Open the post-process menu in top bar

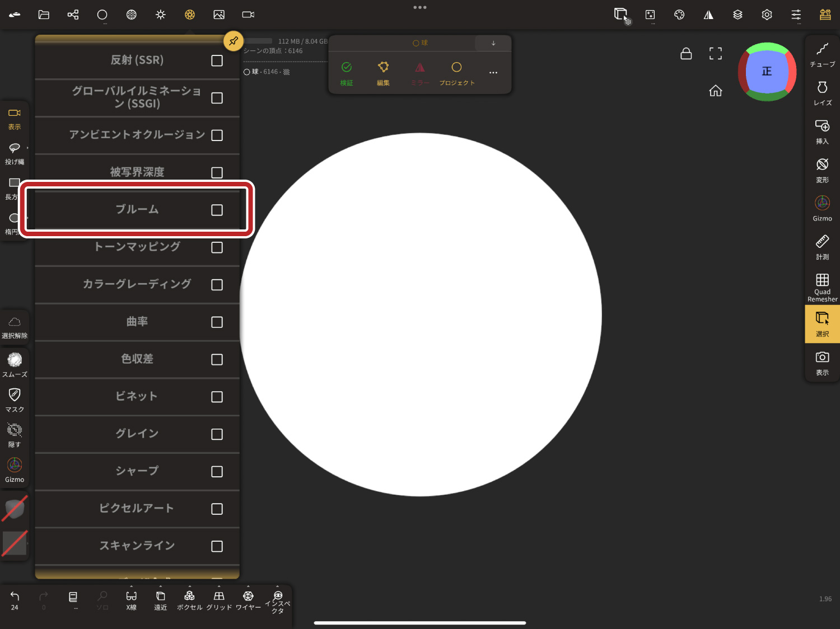(x=190, y=15)
